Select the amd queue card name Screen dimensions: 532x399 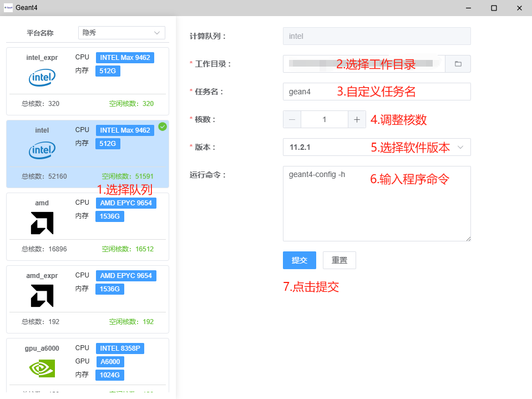tap(42, 203)
